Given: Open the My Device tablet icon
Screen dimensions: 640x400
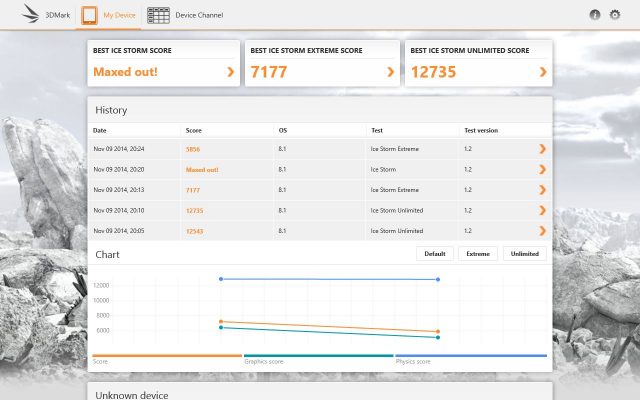Looking at the screenshot, I should pyautogui.click(x=89, y=16).
